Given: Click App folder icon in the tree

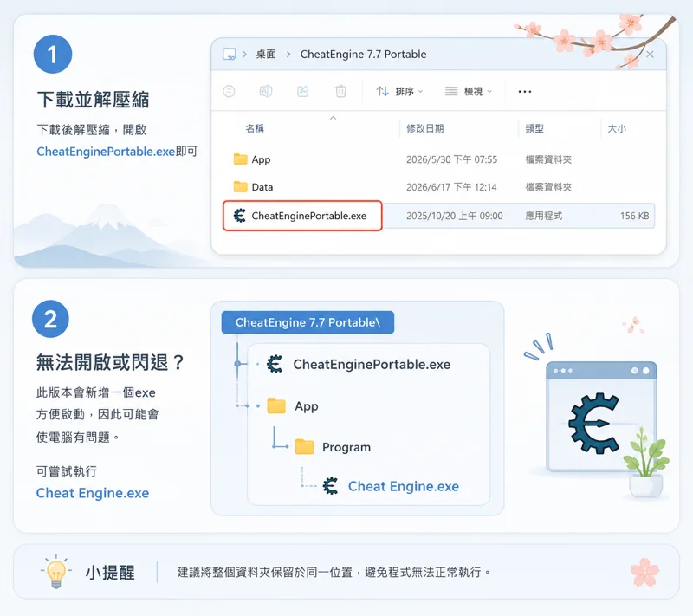Looking at the screenshot, I should [x=276, y=405].
